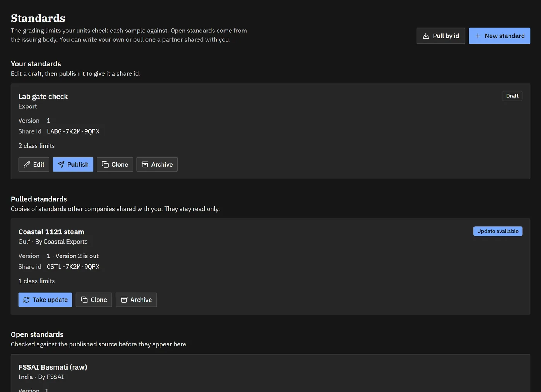Select share id CSTL-7K2M-9QPX
Screen dimensions: 541x392
pyautogui.click(x=73, y=267)
